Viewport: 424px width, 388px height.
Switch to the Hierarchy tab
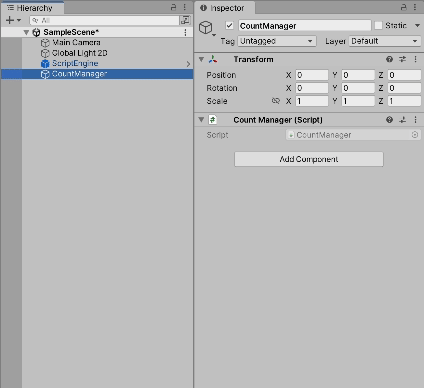click(33, 8)
